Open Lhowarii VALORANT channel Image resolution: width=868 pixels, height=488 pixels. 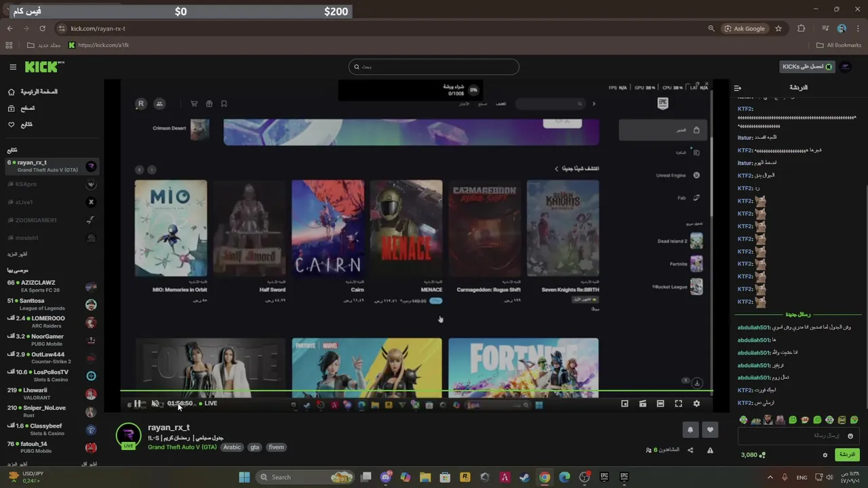52,394
